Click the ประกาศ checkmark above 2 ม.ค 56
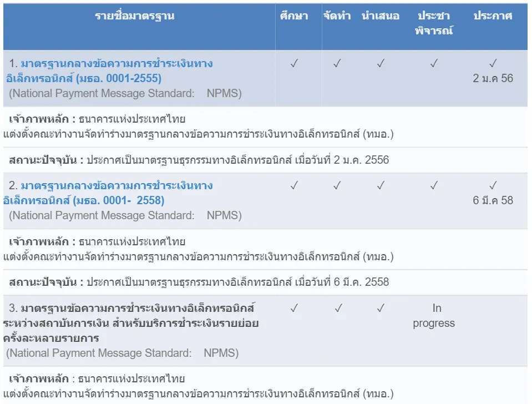The width and height of the screenshot is (532, 404). coord(493,63)
